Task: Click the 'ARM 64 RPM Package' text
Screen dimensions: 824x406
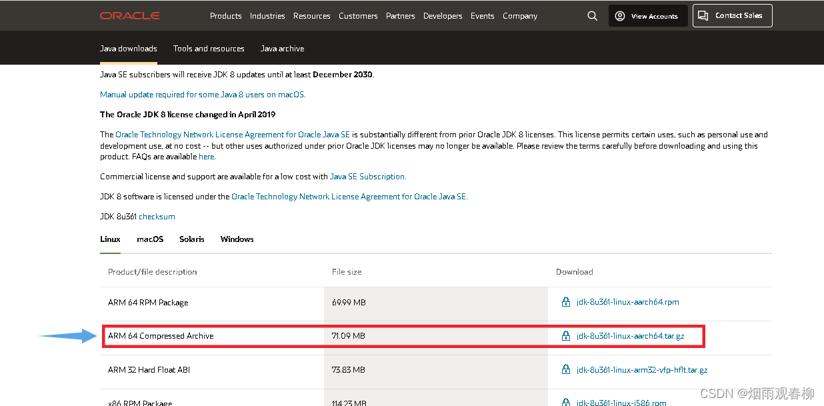Action: [x=148, y=303]
